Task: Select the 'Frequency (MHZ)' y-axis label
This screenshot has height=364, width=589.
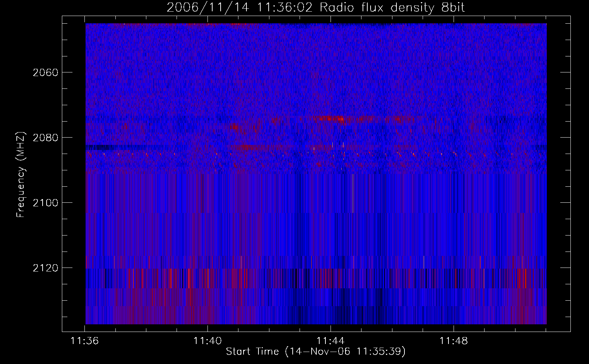Action: 21,175
